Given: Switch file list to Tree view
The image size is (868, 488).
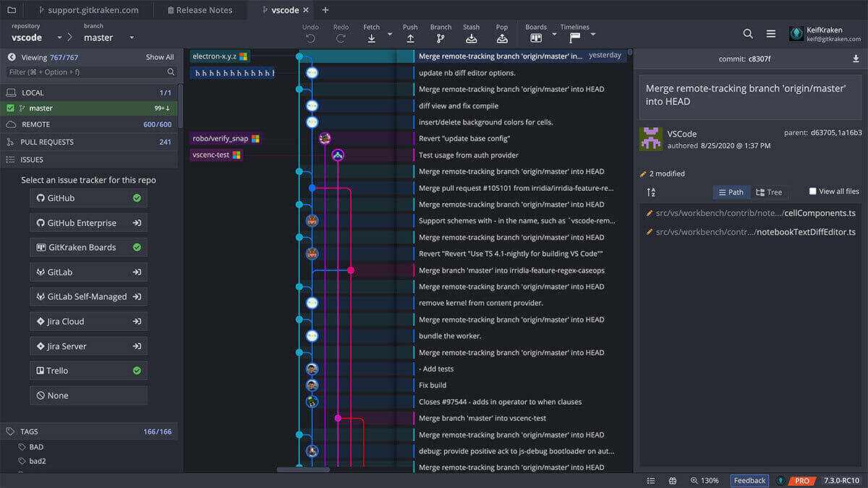Looking at the screenshot, I should click(769, 192).
